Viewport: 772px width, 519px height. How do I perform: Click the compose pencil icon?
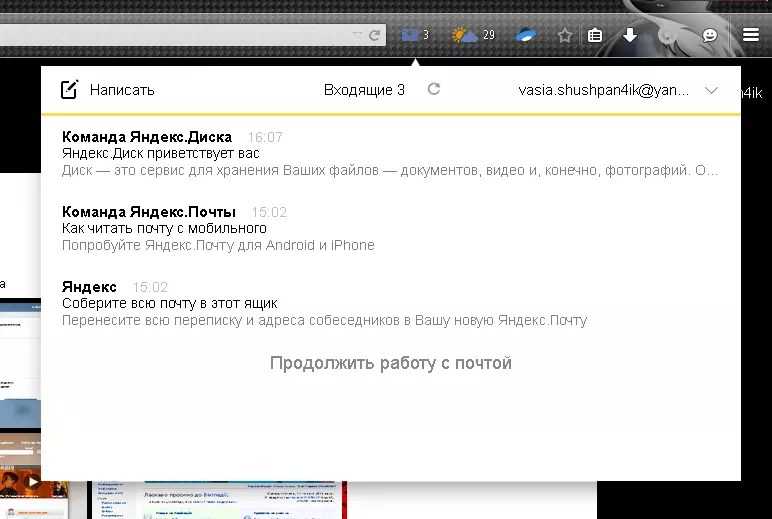click(69, 90)
